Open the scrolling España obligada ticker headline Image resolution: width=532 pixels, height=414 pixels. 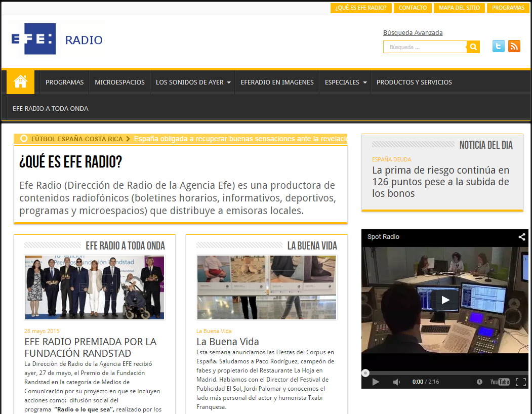point(240,139)
